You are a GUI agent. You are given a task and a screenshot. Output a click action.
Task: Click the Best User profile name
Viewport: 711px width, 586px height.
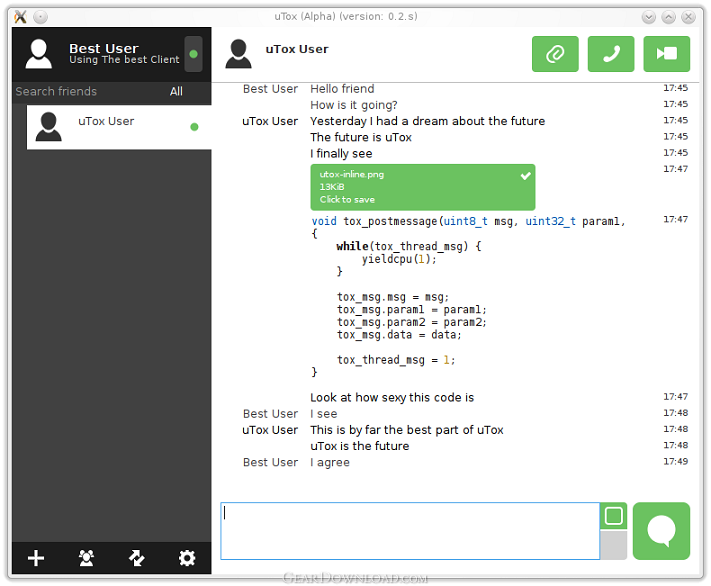tap(104, 48)
